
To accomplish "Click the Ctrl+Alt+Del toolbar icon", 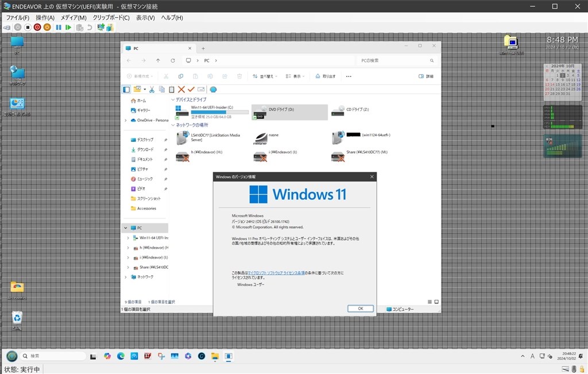I will 7,28.
